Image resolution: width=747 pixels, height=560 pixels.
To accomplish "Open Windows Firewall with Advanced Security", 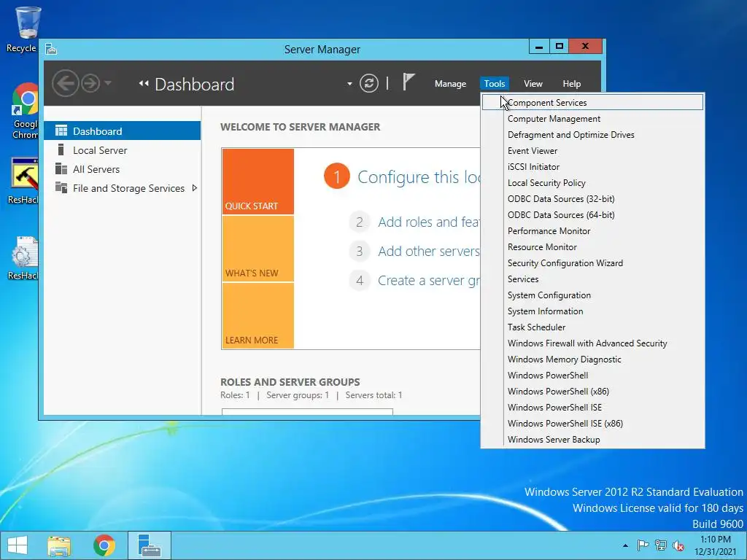I will 592,343.
